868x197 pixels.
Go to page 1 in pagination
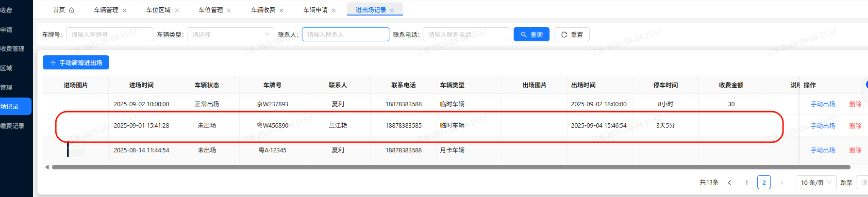[x=747, y=182]
